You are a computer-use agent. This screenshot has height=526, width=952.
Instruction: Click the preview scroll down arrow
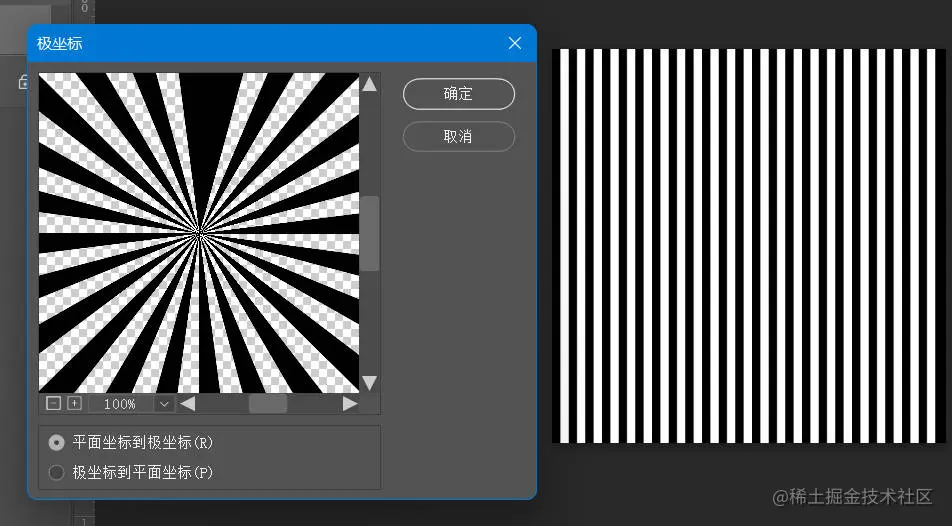pyautogui.click(x=369, y=383)
